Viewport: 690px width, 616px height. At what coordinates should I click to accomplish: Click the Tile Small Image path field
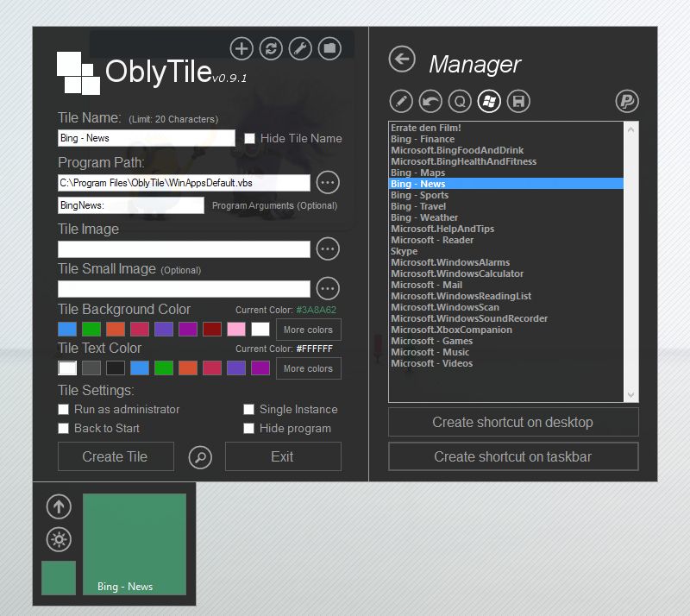[184, 289]
